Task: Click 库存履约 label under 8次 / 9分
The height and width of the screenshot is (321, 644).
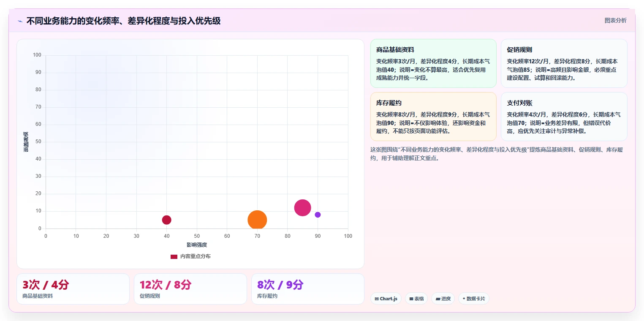Action: click(x=267, y=296)
